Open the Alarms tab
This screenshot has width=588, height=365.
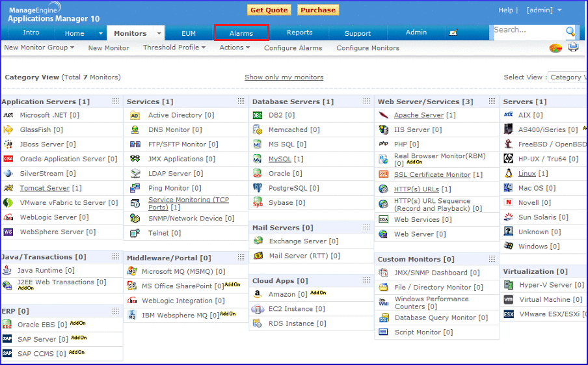(241, 33)
